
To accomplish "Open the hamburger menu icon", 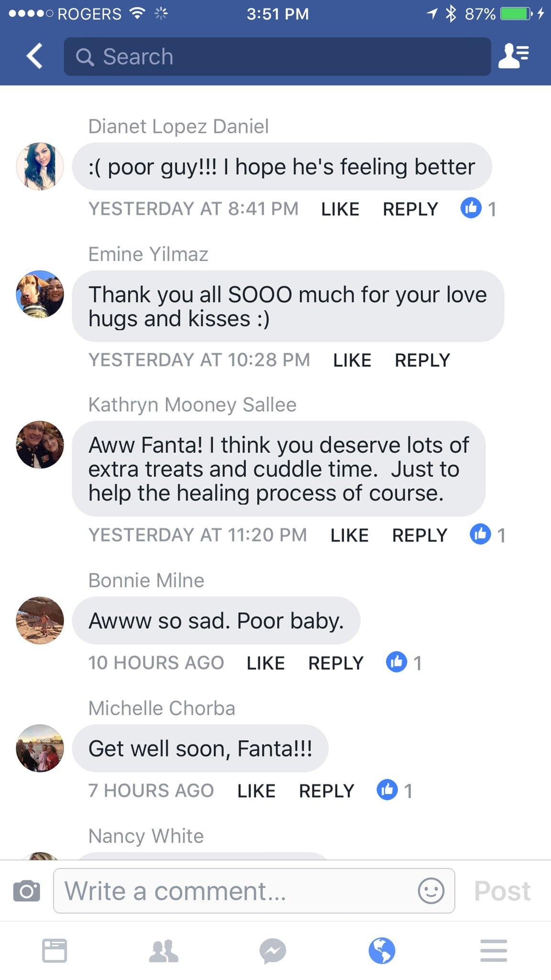I will [494, 950].
